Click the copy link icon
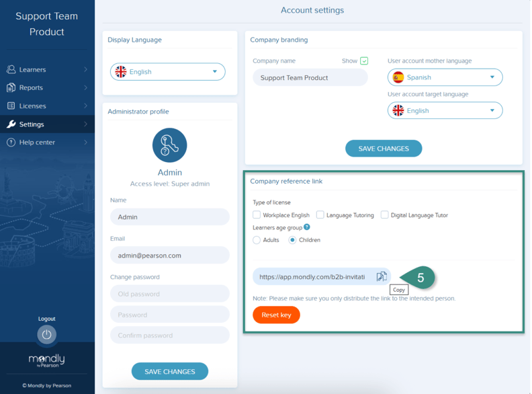532x394 pixels. 382,276
